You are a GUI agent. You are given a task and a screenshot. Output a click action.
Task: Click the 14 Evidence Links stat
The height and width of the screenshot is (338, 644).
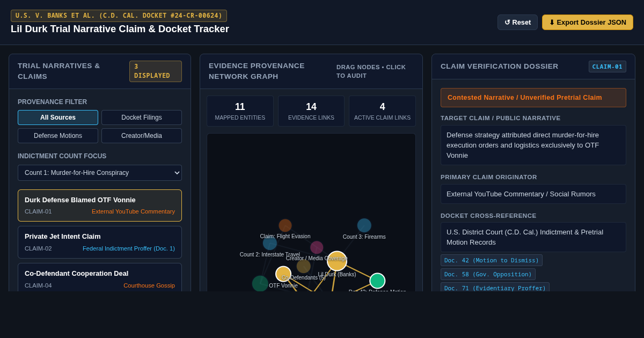[x=311, y=111]
